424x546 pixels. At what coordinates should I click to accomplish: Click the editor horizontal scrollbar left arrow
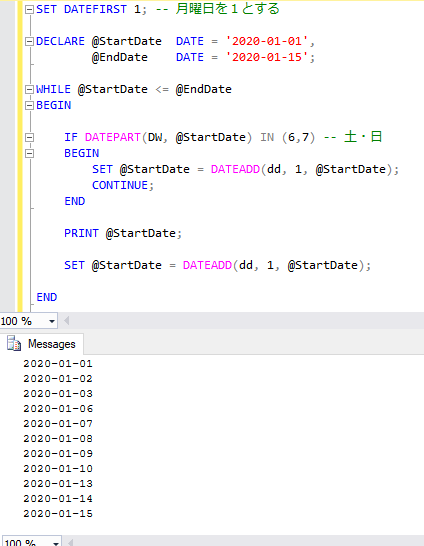click(x=66, y=321)
